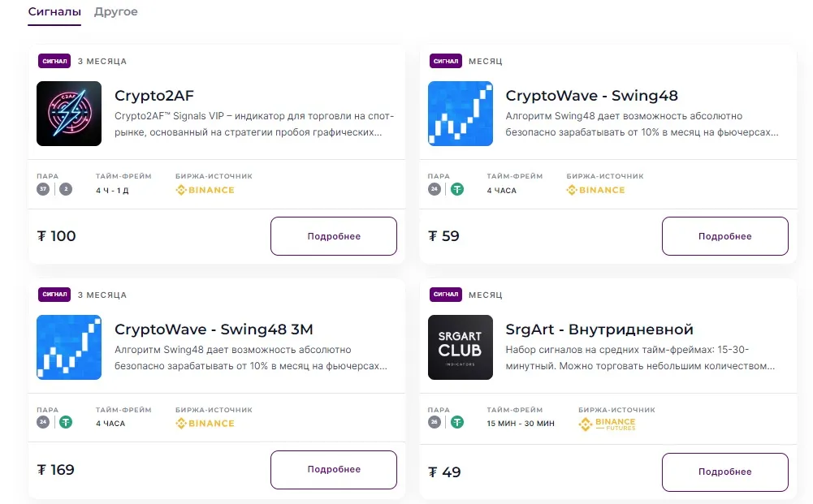Click the pair count 37 badge on Crypto2AF
Screen dimensions: 813x504
[43, 190]
